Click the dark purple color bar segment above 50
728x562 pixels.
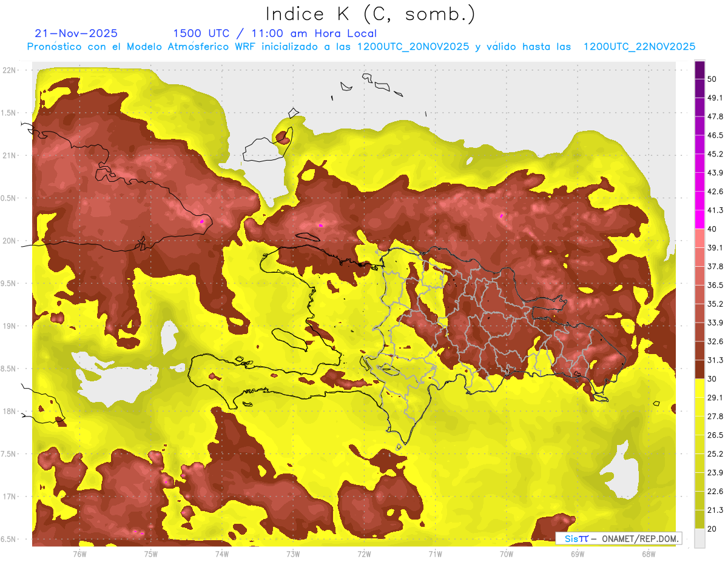[x=699, y=70]
